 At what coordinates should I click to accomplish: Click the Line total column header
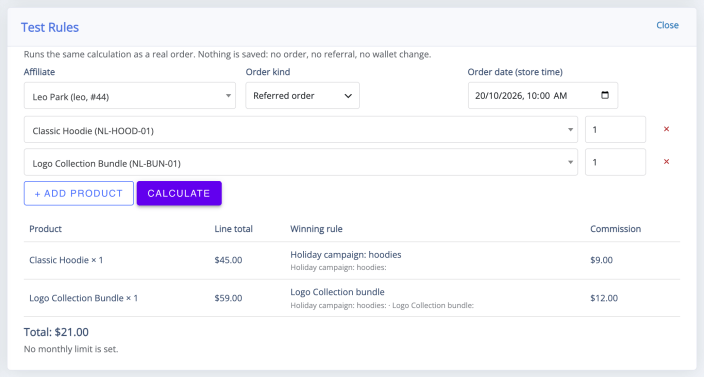(233, 229)
